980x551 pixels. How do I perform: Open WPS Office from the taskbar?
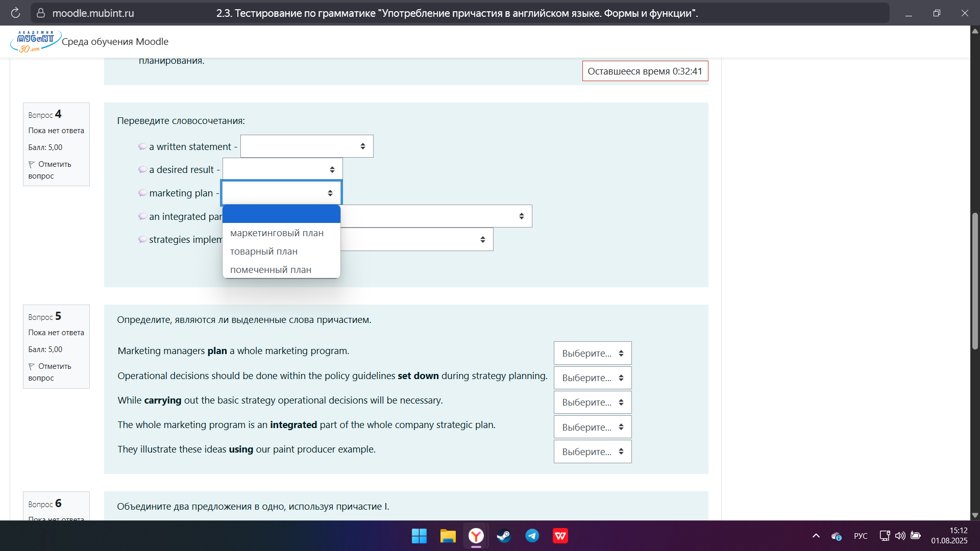[560, 536]
